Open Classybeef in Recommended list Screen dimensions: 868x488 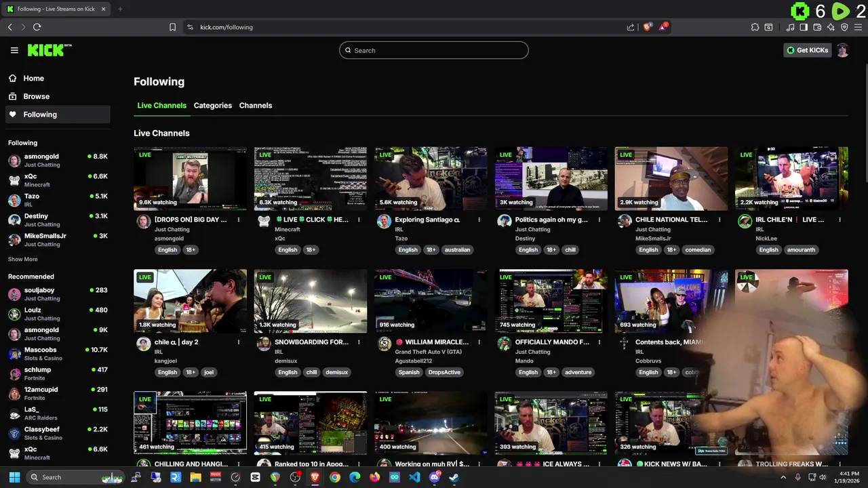[58, 433]
